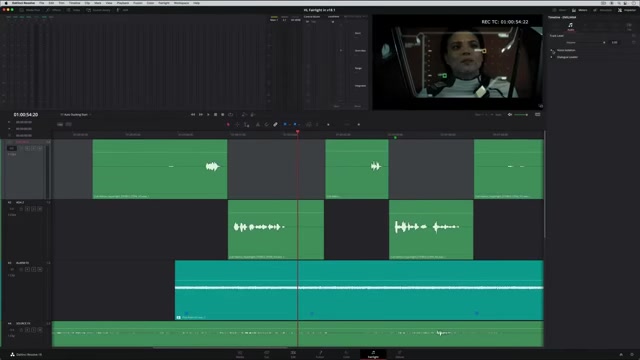Open the Effects panel

point(53,10)
